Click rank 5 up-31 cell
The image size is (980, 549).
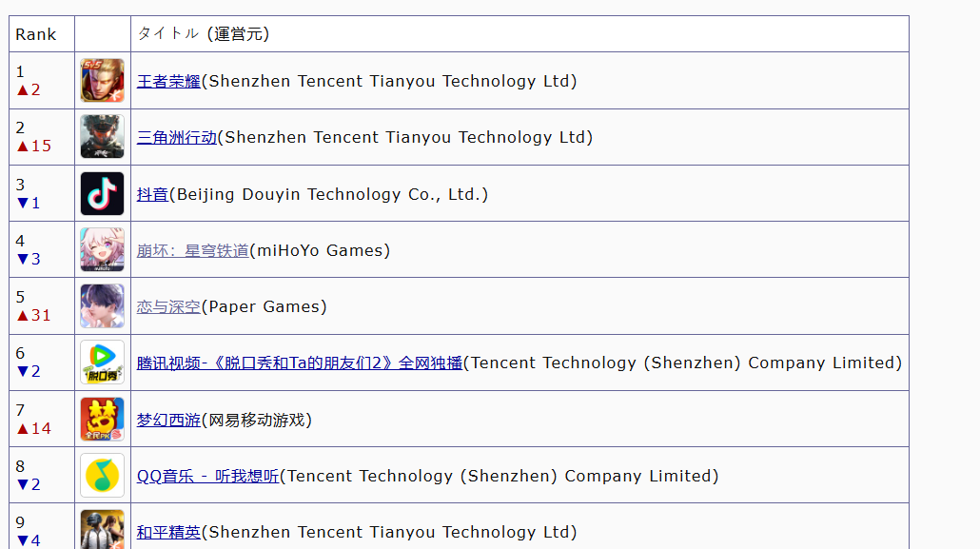[42, 306]
